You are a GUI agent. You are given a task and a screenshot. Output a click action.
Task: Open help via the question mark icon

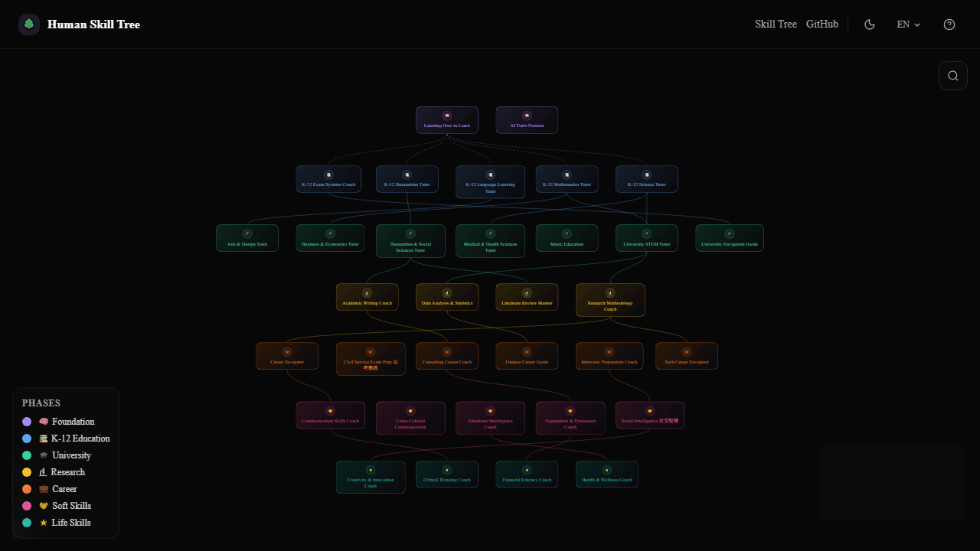point(949,24)
